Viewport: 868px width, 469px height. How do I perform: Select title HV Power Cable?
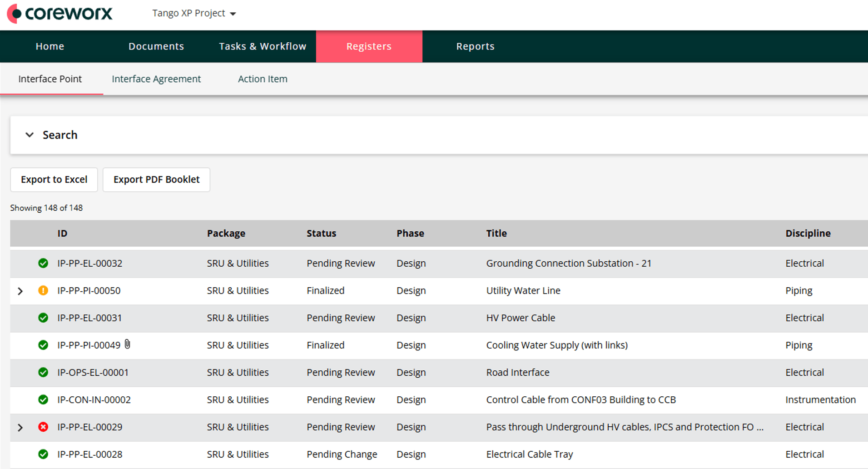tap(521, 318)
